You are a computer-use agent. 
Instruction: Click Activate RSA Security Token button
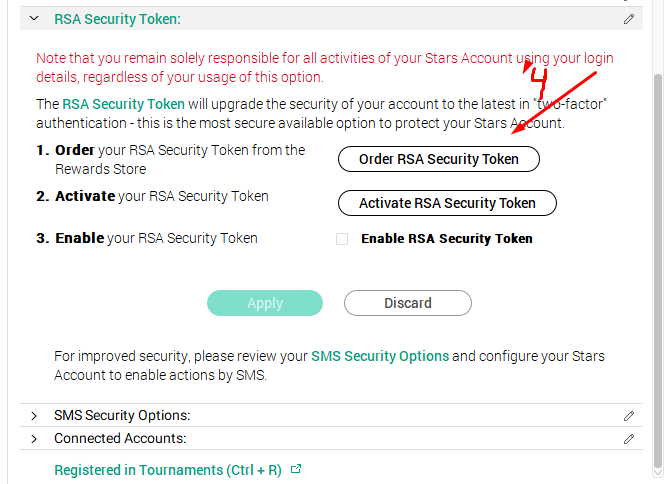pos(447,203)
